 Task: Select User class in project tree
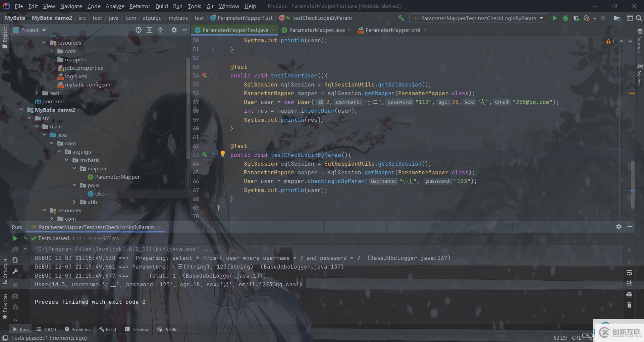pos(101,193)
